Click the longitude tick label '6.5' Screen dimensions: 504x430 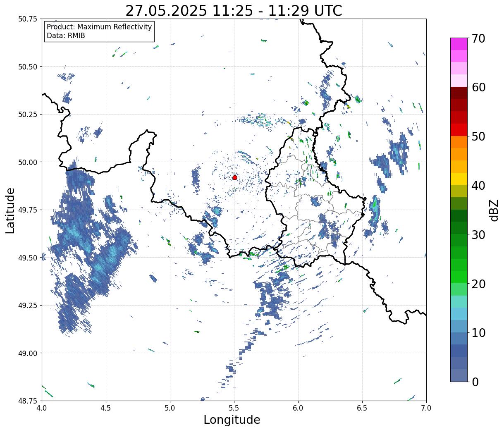tap(362, 408)
